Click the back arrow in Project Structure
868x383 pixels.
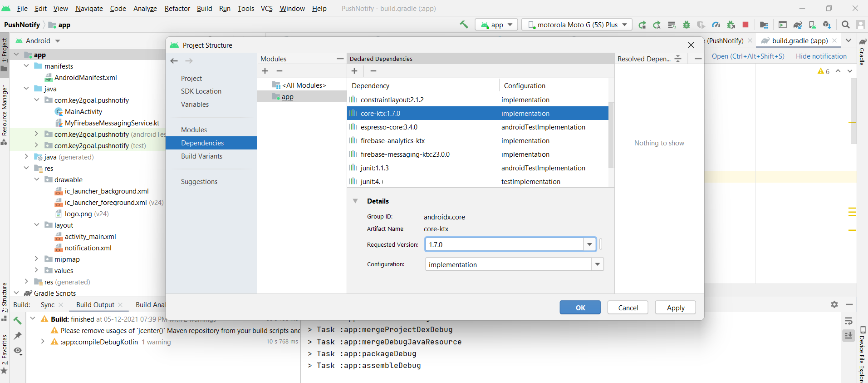click(x=174, y=61)
